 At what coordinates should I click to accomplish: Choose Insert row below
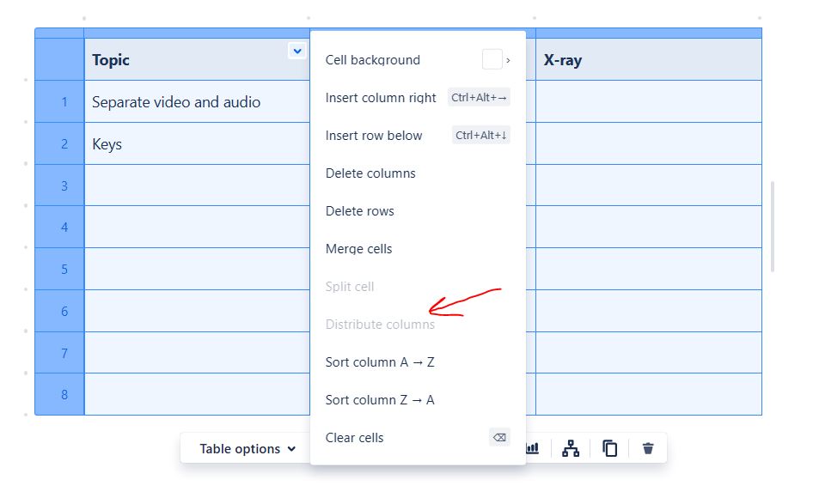click(x=374, y=136)
